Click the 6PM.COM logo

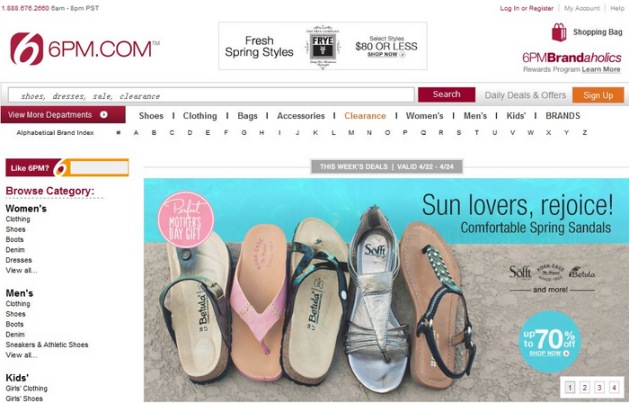(85, 49)
